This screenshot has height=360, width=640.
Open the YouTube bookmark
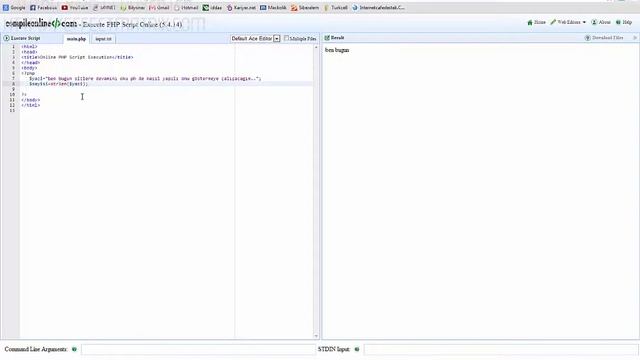tap(75, 7)
